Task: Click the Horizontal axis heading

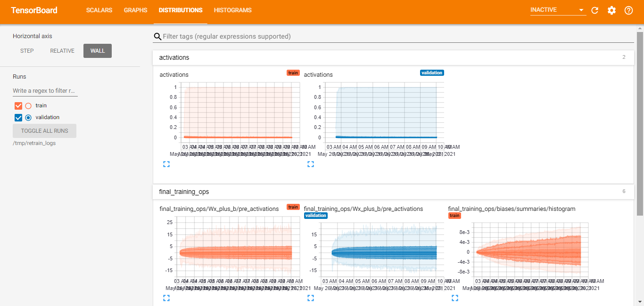Action: click(x=33, y=36)
